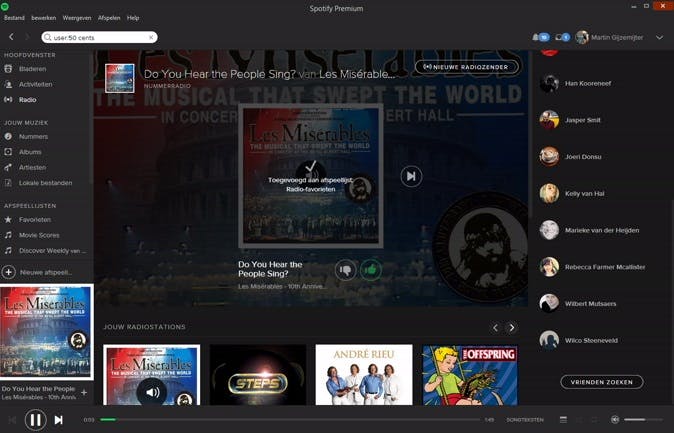
Task: Click the song title Do You Hear the People Sing?
Action: (270, 269)
